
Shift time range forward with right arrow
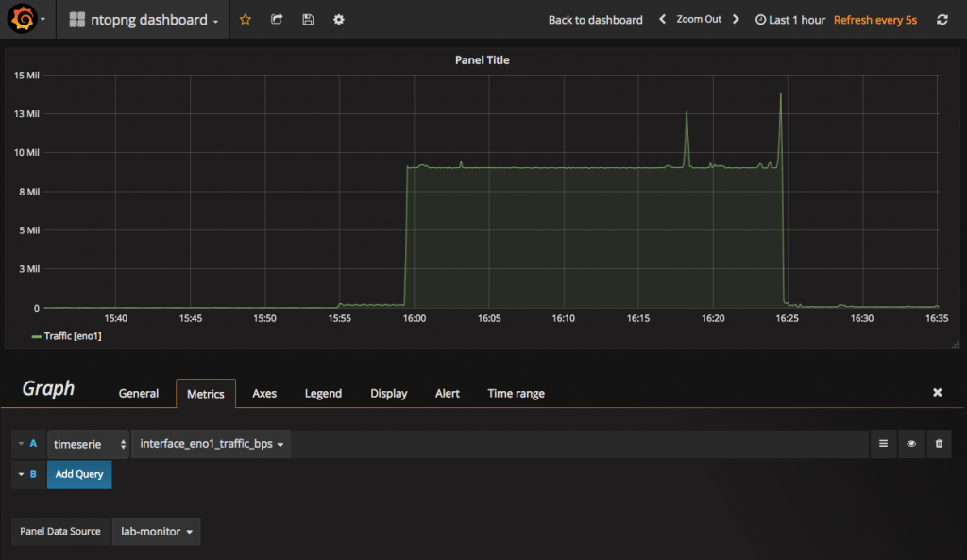736,19
